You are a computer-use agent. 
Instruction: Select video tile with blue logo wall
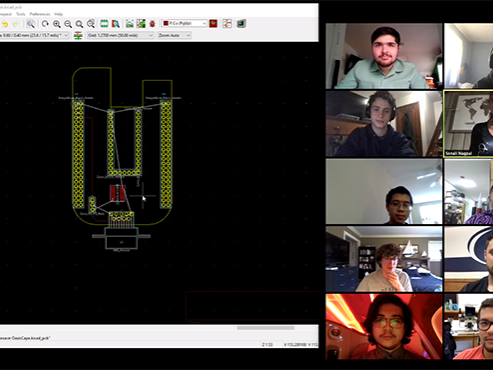(x=468, y=259)
